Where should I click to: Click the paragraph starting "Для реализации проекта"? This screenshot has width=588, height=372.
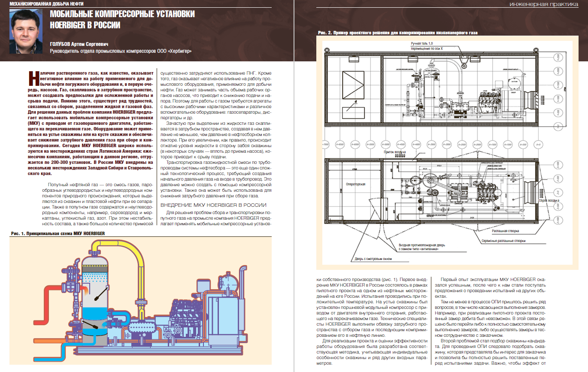(372, 353)
